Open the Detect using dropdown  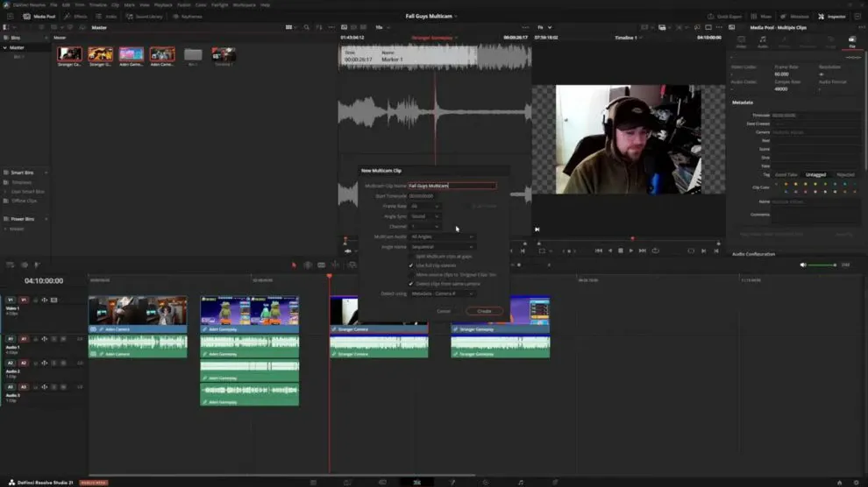tap(442, 293)
